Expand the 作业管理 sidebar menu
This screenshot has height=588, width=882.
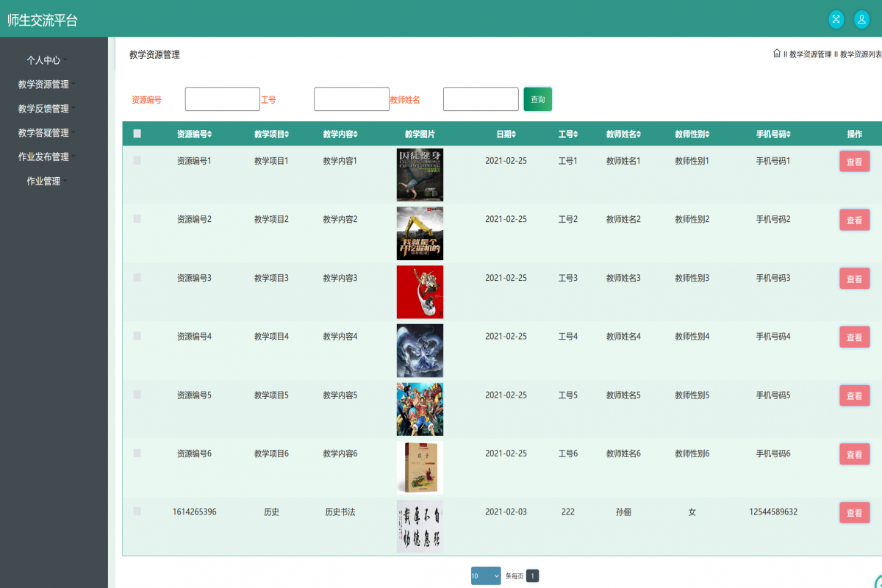pos(44,181)
